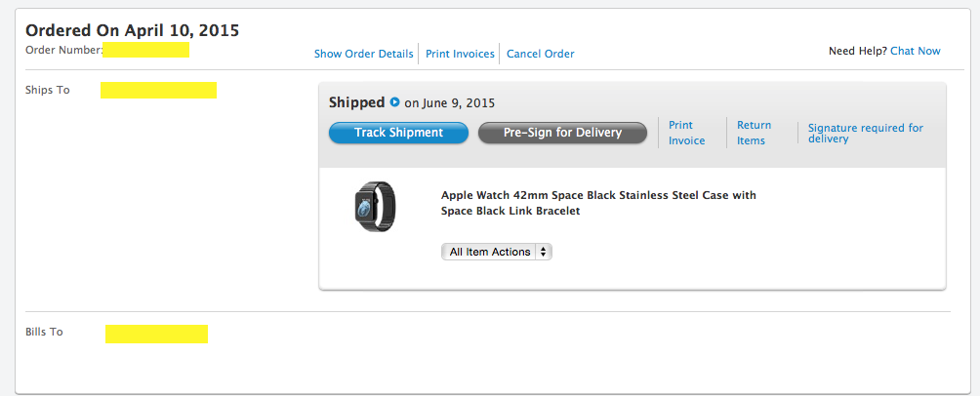
Task: Select the Cancel Order link
Action: tap(541, 54)
